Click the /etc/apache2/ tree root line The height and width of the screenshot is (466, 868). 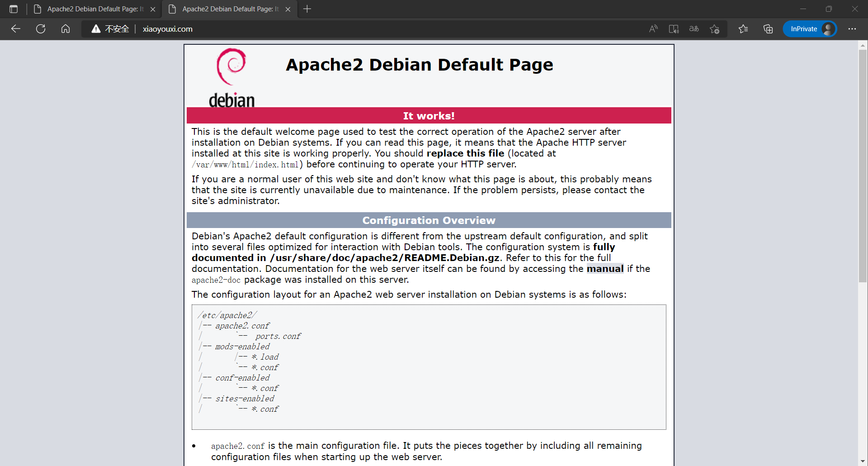click(x=227, y=315)
